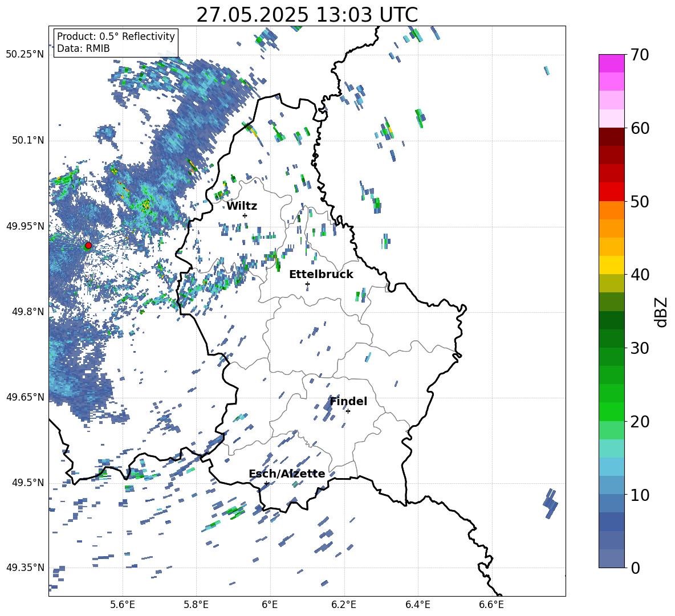This screenshot has height=616, width=675.
Task: Click the red radar site marker
Action: coord(88,246)
